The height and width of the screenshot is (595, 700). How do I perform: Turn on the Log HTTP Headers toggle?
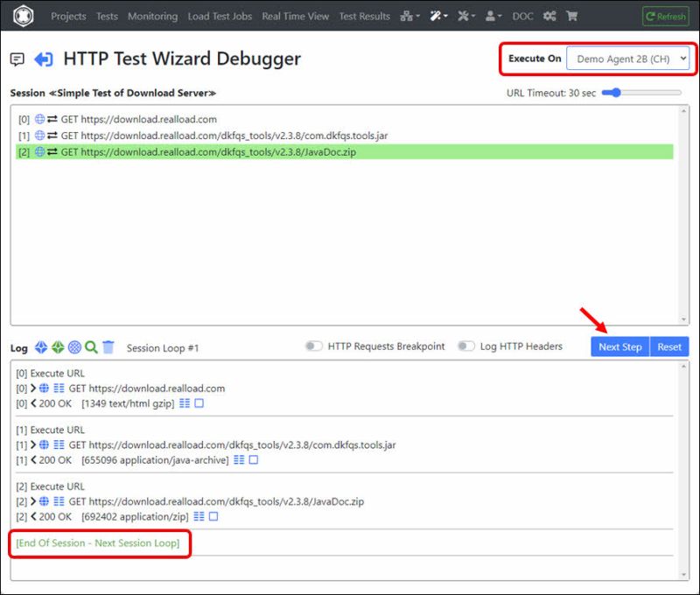[x=467, y=346]
